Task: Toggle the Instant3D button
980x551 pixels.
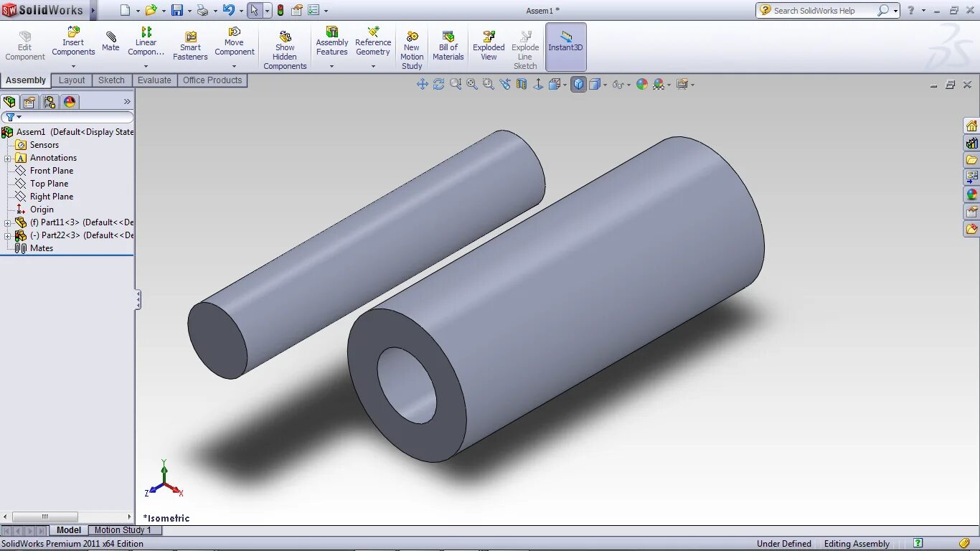Action: pyautogui.click(x=565, y=47)
